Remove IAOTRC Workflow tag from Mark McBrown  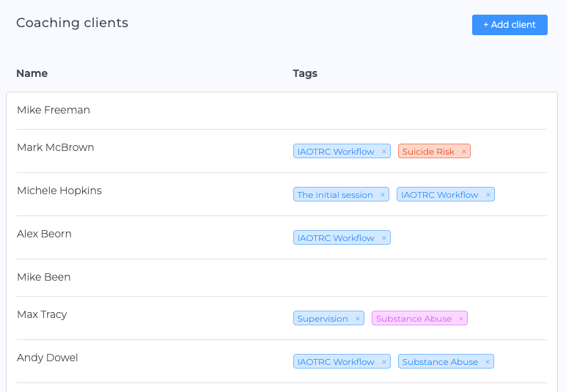tap(384, 152)
